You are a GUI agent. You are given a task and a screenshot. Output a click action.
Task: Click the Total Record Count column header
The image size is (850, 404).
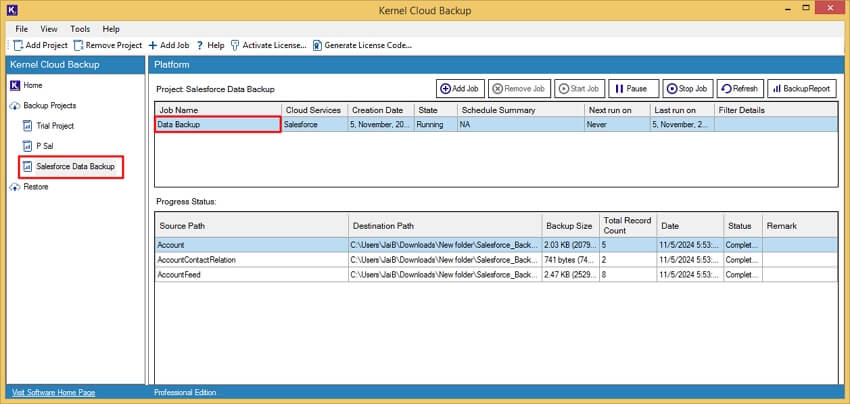[628, 226]
